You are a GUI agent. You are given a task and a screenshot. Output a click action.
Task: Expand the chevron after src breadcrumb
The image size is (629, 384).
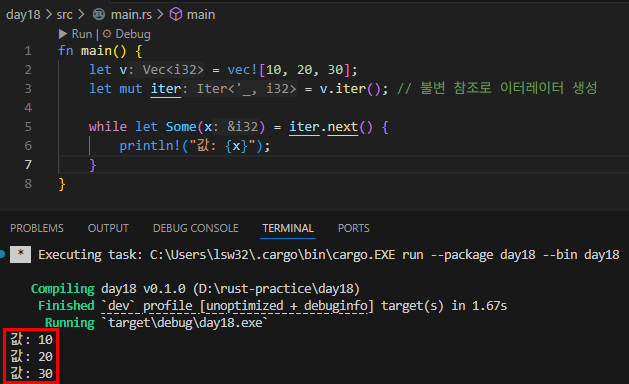[x=81, y=14]
